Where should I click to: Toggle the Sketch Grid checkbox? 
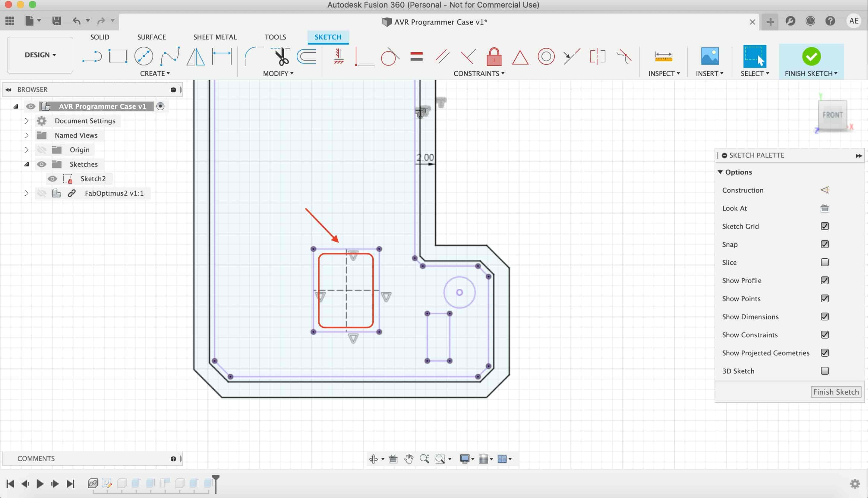(x=825, y=226)
